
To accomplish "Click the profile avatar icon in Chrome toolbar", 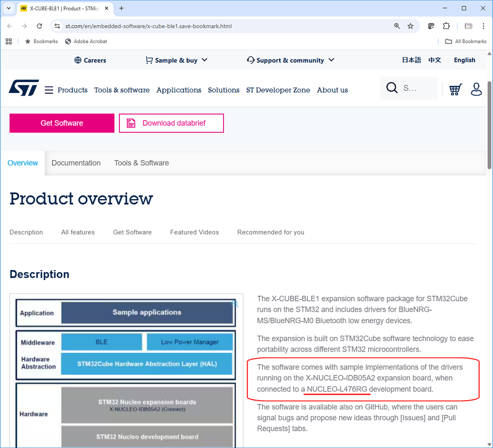I will pyautogui.click(x=468, y=26).
